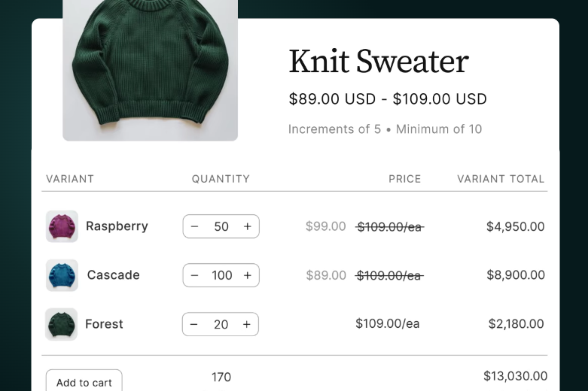
Task: Increase the Forest quantity with plus
Action: coord(246,324)
